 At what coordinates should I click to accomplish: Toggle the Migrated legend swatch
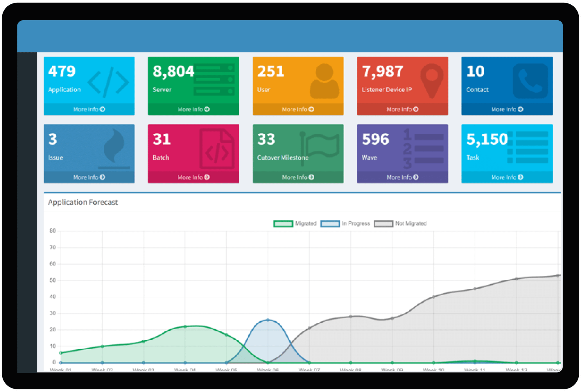(283, 224)
